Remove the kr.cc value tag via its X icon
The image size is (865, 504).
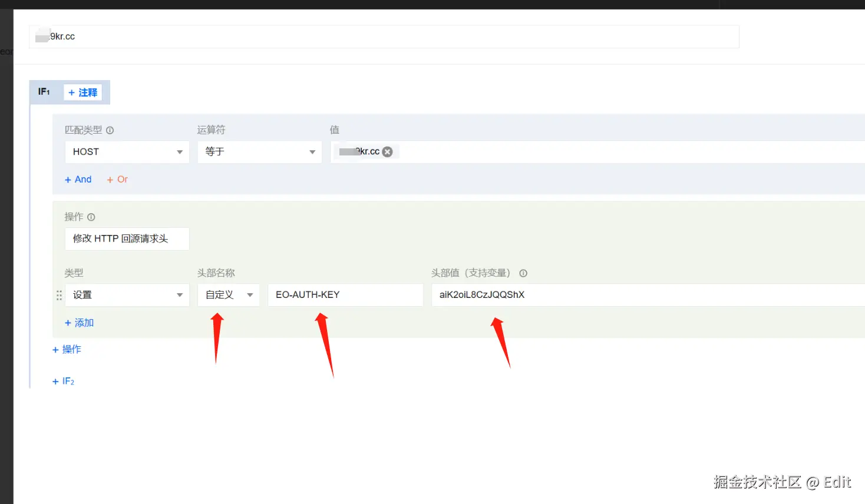(387, 151)
